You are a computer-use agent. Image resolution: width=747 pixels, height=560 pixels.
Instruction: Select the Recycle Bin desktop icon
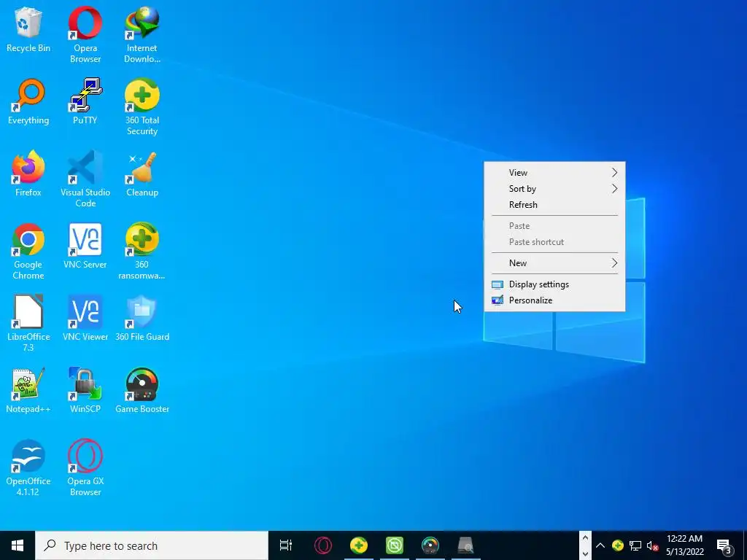click(28, 30)
